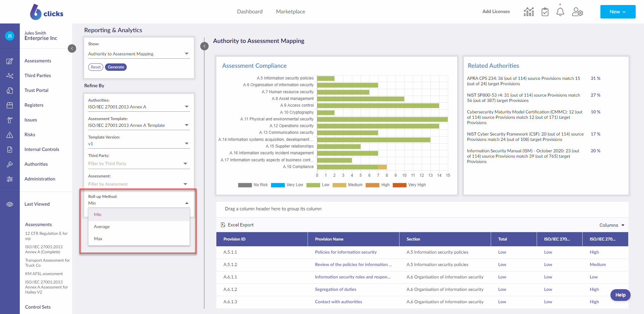Open the notifications bell
This screenshot has width=644, height=314.
click(560, 12)
